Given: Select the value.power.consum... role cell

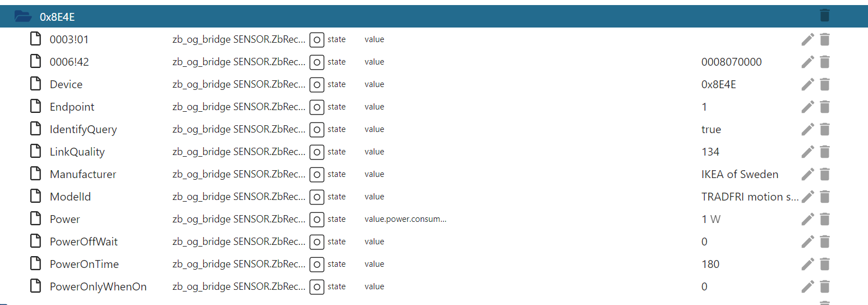Looking at the screenshot, I should tap(405, 219).
